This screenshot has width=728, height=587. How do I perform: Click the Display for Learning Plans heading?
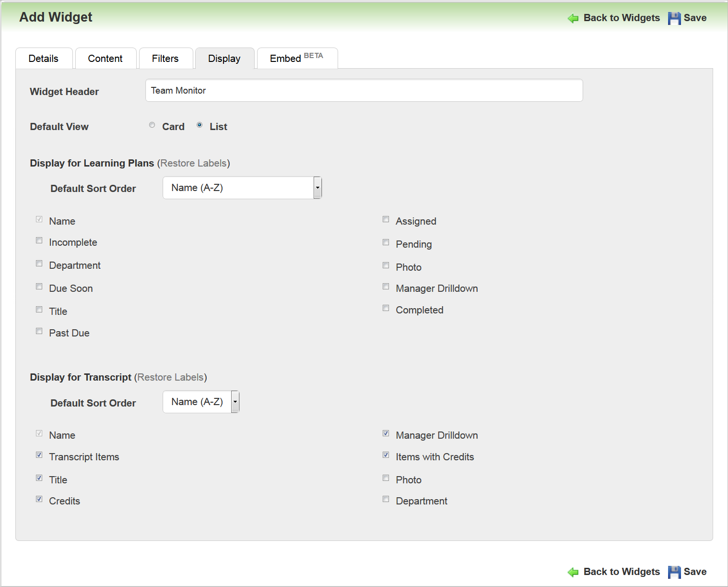92,163
